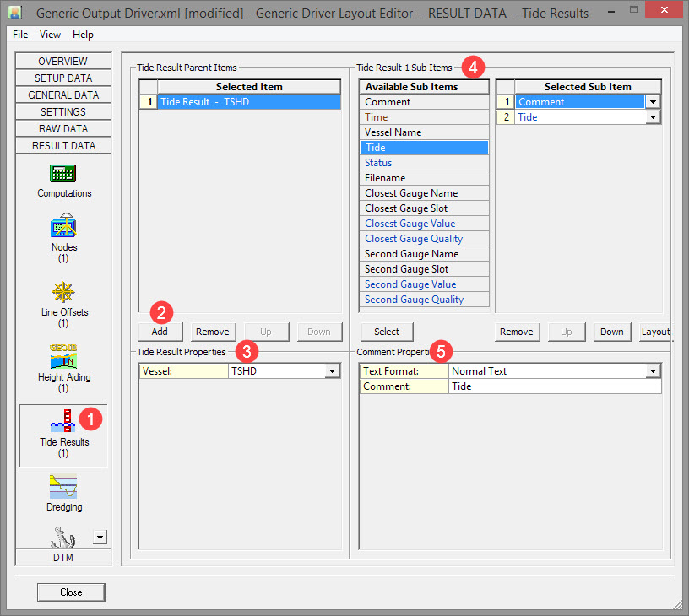Open the Line Offsets section icon

[x=63, y=292]
